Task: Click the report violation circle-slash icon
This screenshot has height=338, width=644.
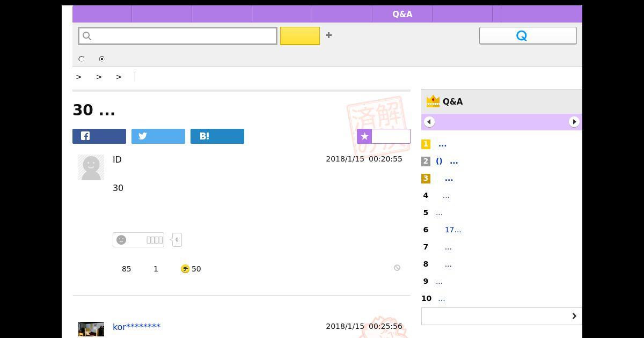Action: coord(397,268)
